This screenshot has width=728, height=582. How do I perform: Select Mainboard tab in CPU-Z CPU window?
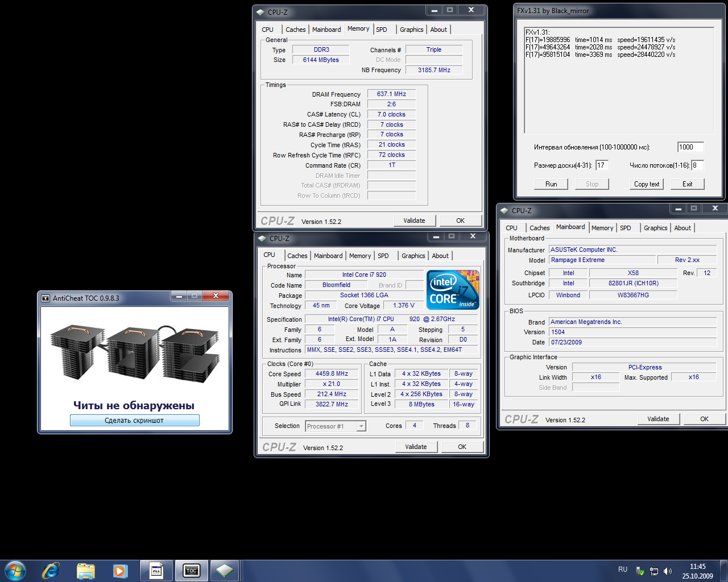click(328, 256)
